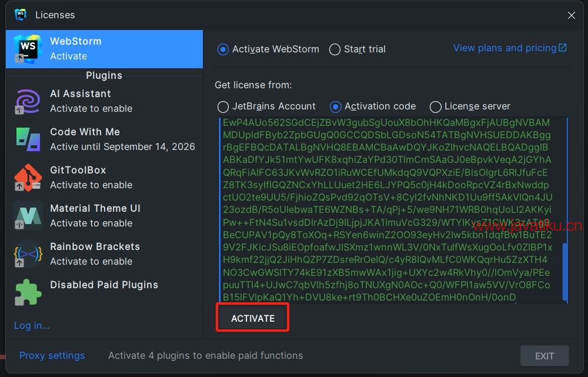Select the Material Theme UI list entry

104,216
